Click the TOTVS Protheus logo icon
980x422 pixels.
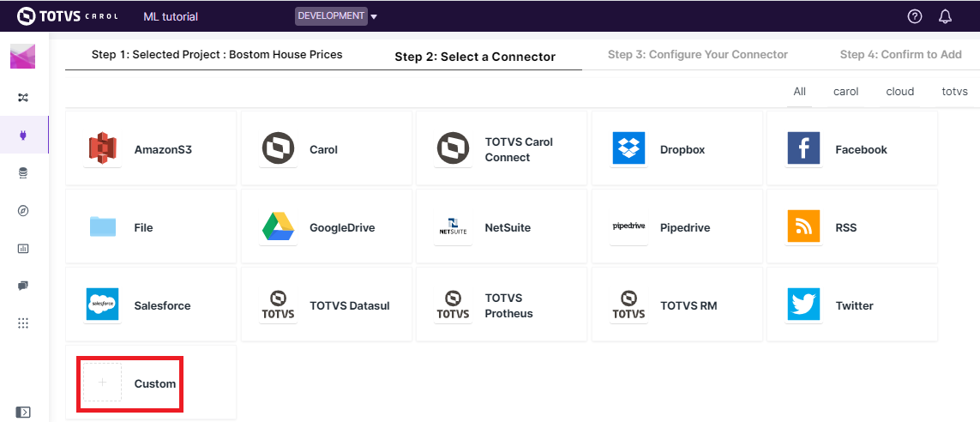point(453,305)
